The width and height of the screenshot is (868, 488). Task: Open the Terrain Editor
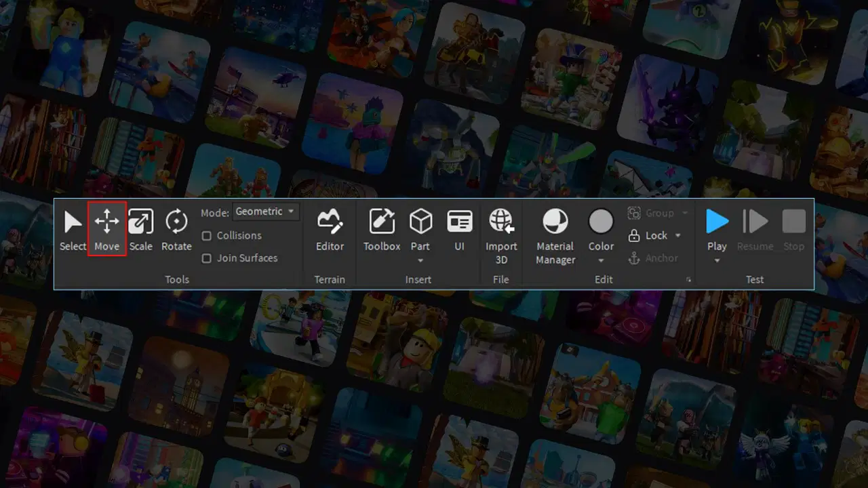pos(330,229)
